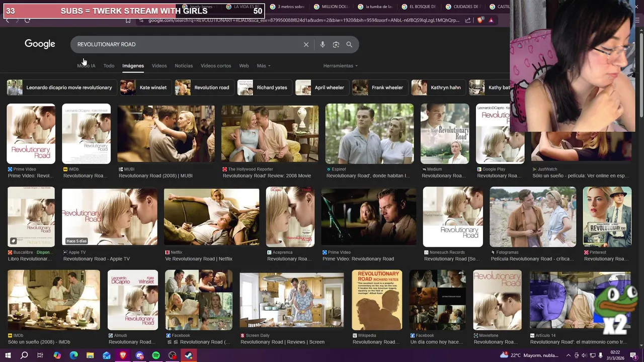
Task: Open Steam from the taskbar
Action: (189, 355)
